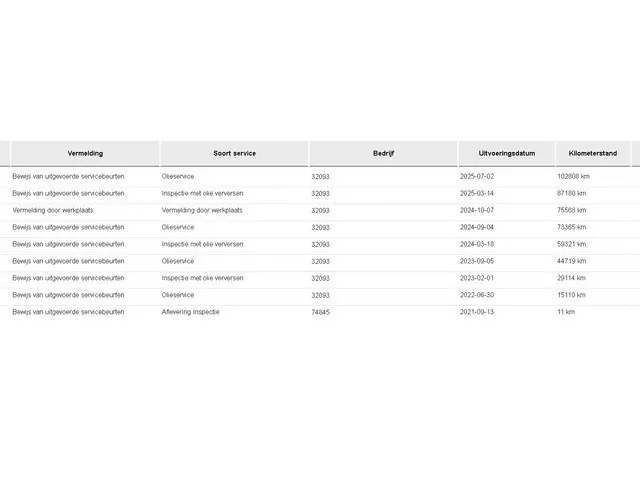Click the Aflevering inspectie cell
This screenshot has height=480, width=640.
click(x=190, y=312)
